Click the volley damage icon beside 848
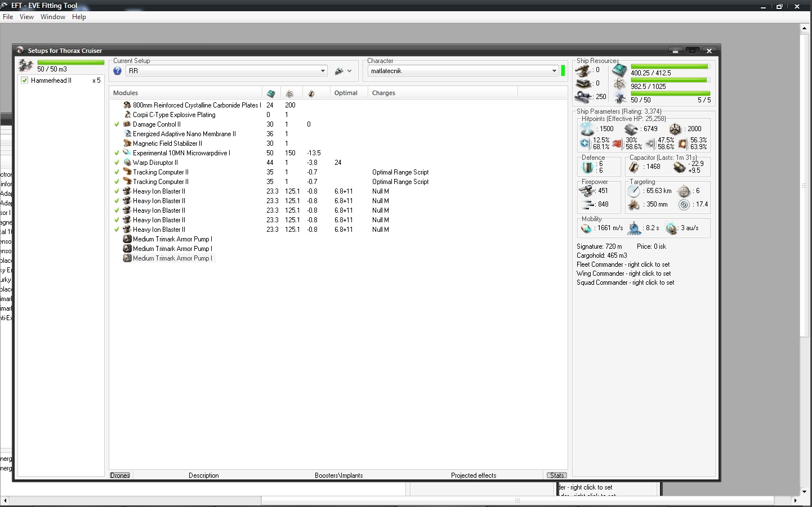Viewport: 812px width, 507px height. click(x=588, y=204)
